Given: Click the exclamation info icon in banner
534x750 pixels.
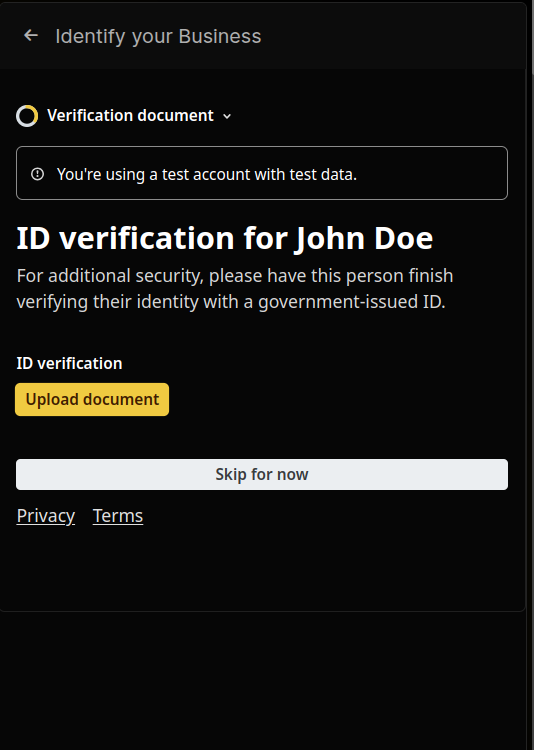Looking at the screenshot, I should point(37,174).
